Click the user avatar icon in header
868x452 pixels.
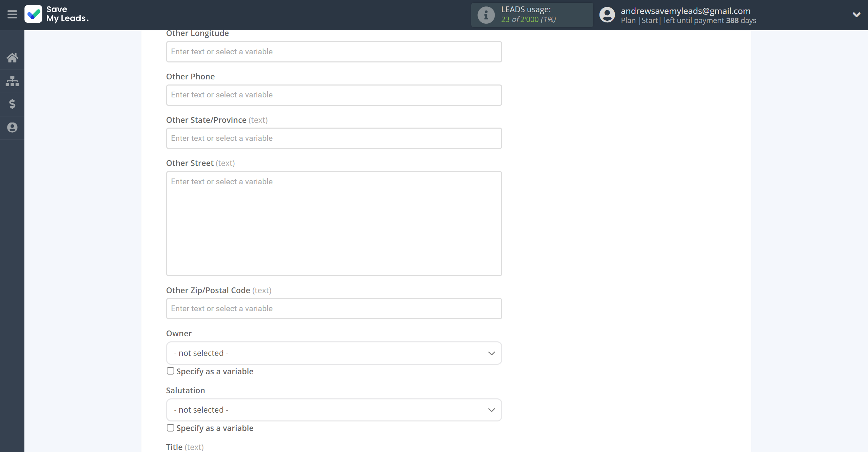point(607,15)
